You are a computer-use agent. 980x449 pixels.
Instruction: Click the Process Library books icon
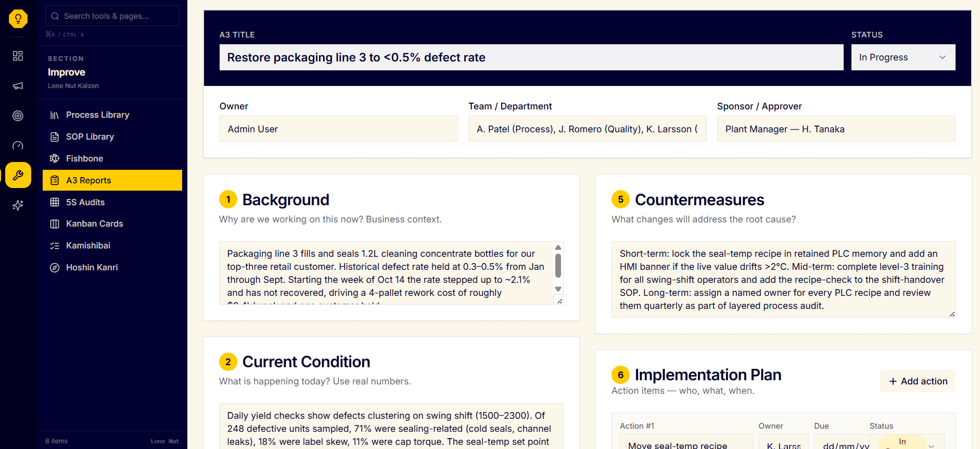pyautogui.click(x=55, y=115)
